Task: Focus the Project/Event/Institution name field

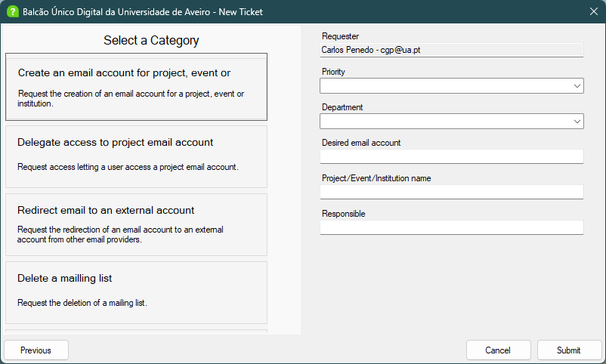Action: click(451, 192)
